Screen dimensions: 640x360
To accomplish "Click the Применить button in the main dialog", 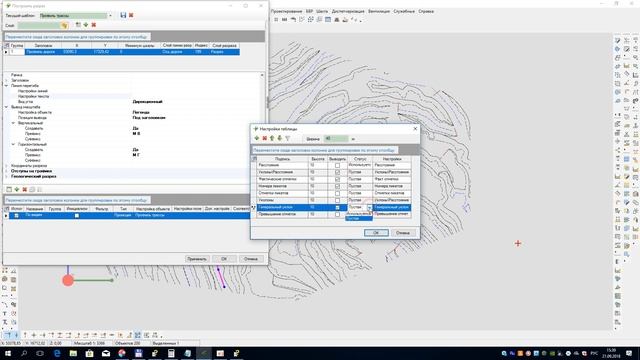I will click(x=197, y=259).
